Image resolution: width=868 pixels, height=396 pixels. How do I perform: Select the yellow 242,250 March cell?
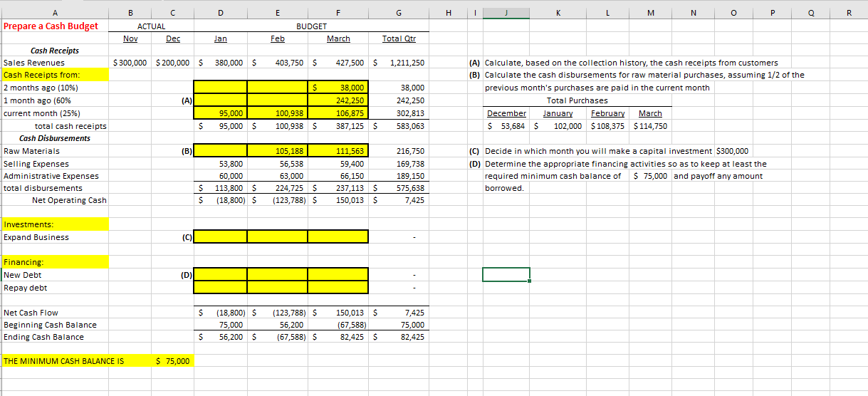[x=338, y=100]
